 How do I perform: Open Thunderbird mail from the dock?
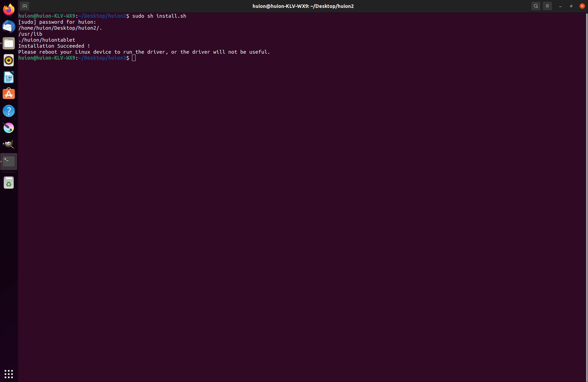pyautogui.click(x=9, y=26)
